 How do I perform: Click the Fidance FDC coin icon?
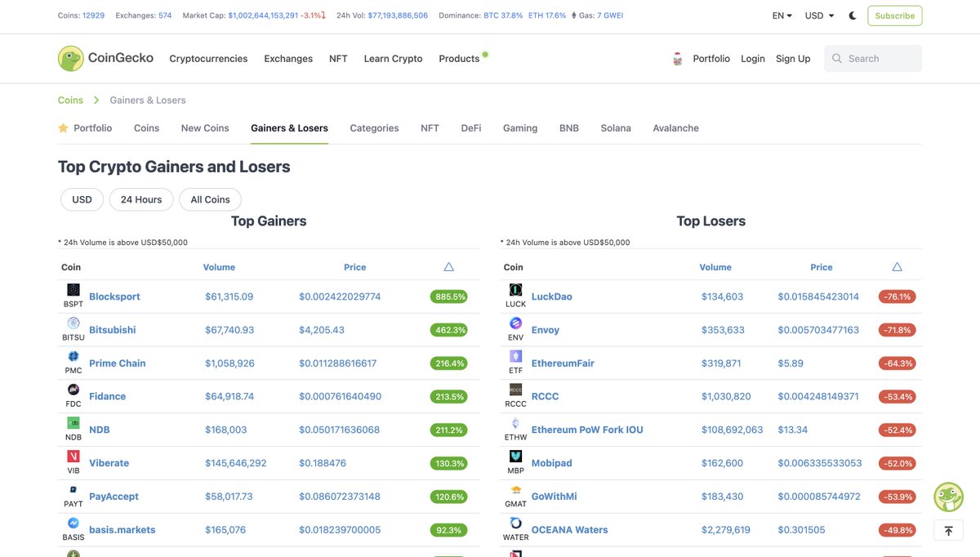[x=73, y=390]
